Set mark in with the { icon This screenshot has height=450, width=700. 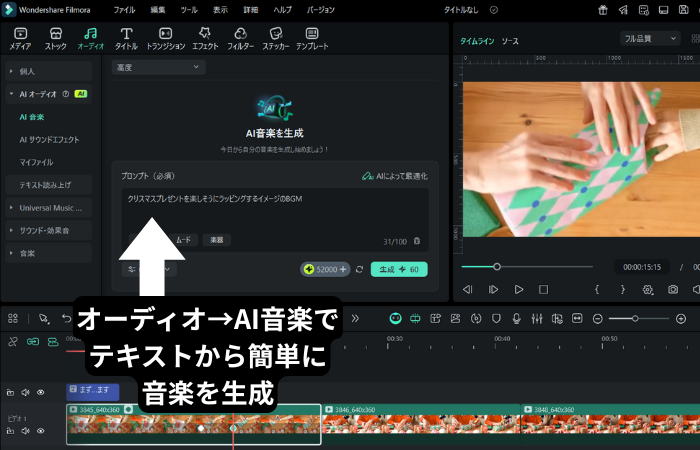click(x=597, y=290)
